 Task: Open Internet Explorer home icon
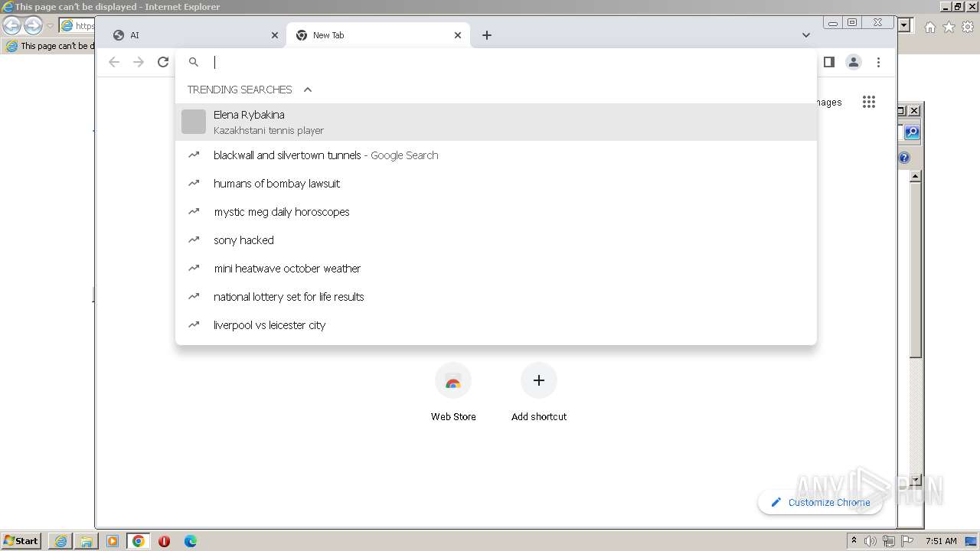(929, 27)
